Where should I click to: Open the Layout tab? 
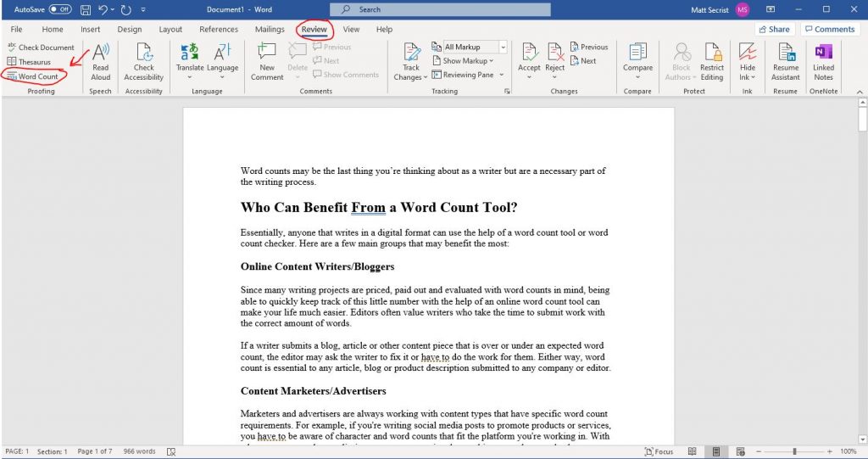tap(170, 30)
